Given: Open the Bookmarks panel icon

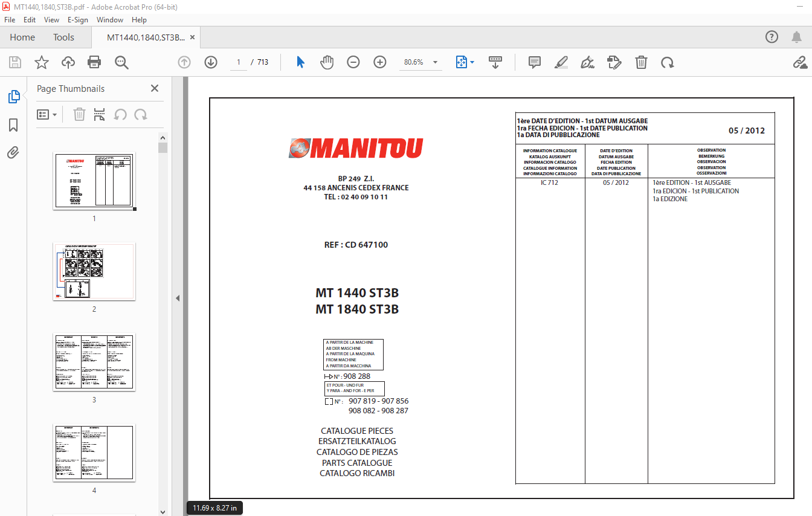Looking at the screenshot, I should (x=13, y=124).
